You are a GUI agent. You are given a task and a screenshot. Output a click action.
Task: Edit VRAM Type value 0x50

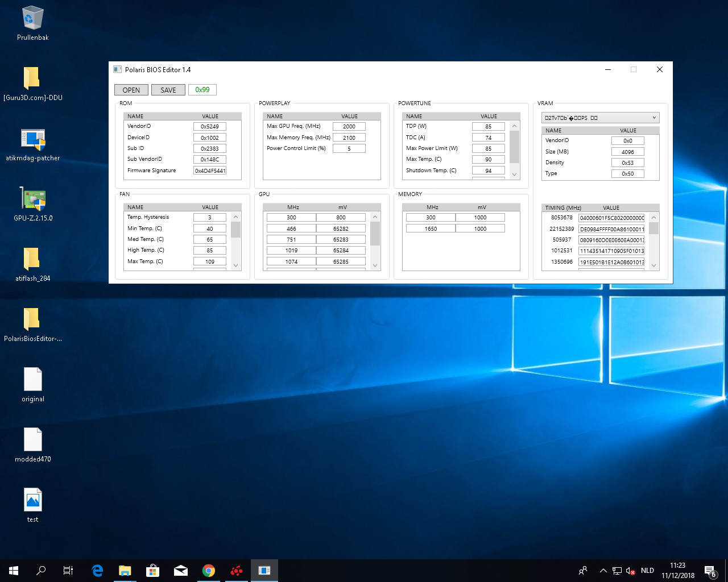628,174
